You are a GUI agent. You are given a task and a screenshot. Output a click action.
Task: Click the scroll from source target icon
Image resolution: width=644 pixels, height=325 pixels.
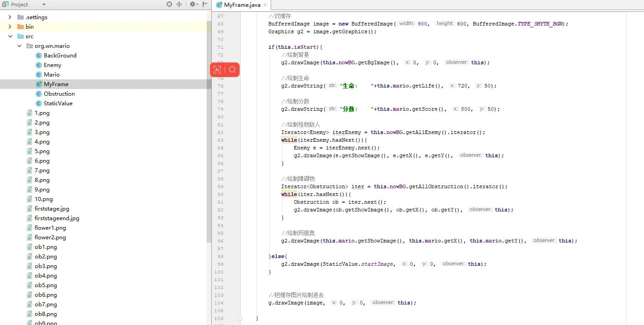click(x=169, y=5)
